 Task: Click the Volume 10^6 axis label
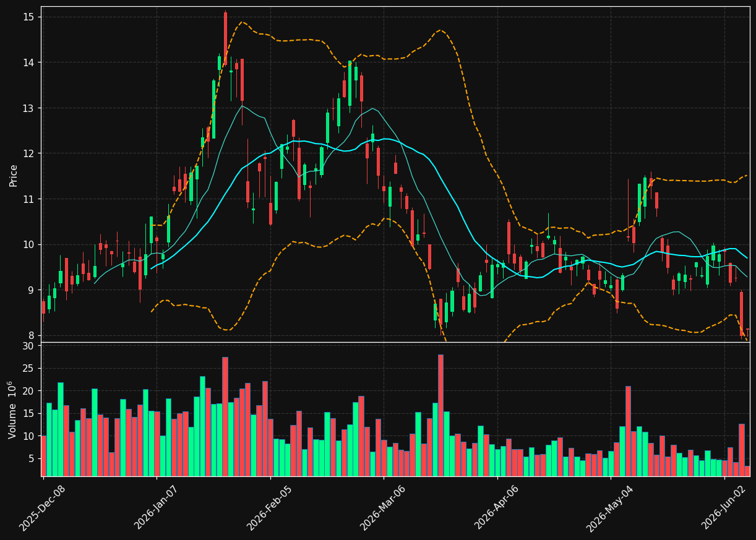click(x=13, y=409)
